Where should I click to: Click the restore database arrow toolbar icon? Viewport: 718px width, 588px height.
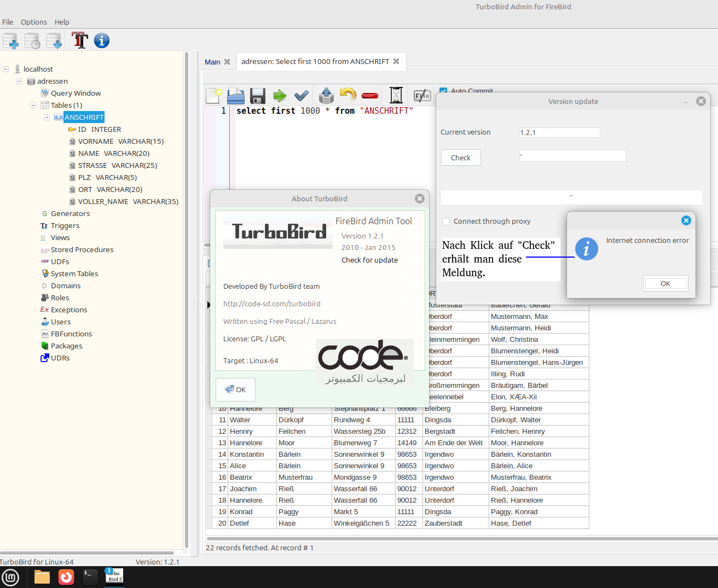(x=54, y=41)
